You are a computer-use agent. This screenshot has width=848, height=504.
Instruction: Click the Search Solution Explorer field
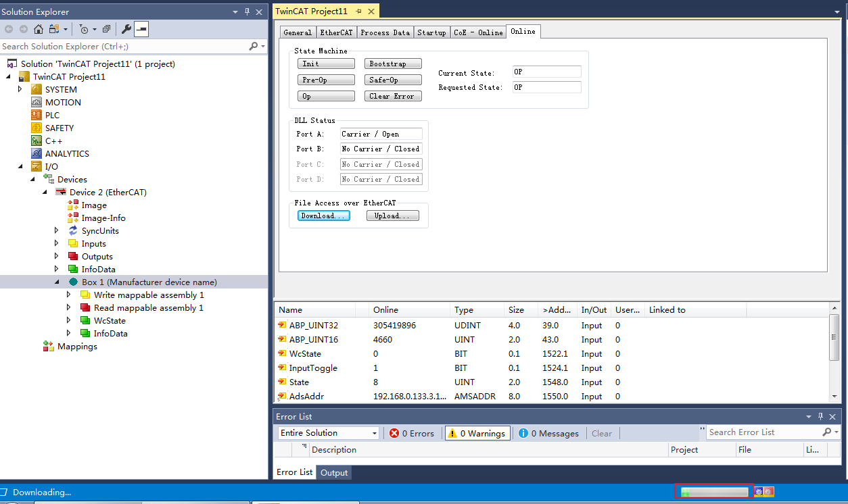(124, 46)
